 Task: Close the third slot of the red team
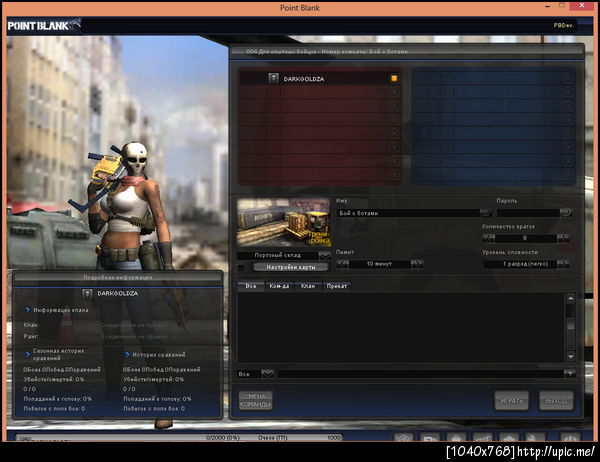[395, 106]
